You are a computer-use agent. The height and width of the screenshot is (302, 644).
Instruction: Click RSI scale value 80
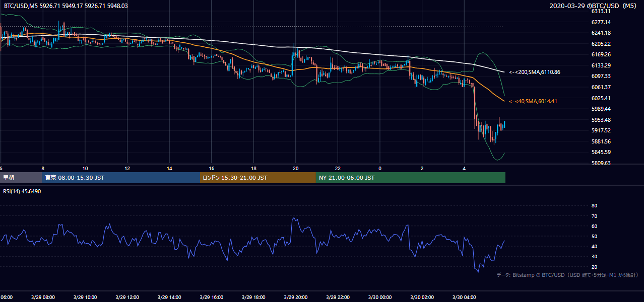click(x=594, y=206)
